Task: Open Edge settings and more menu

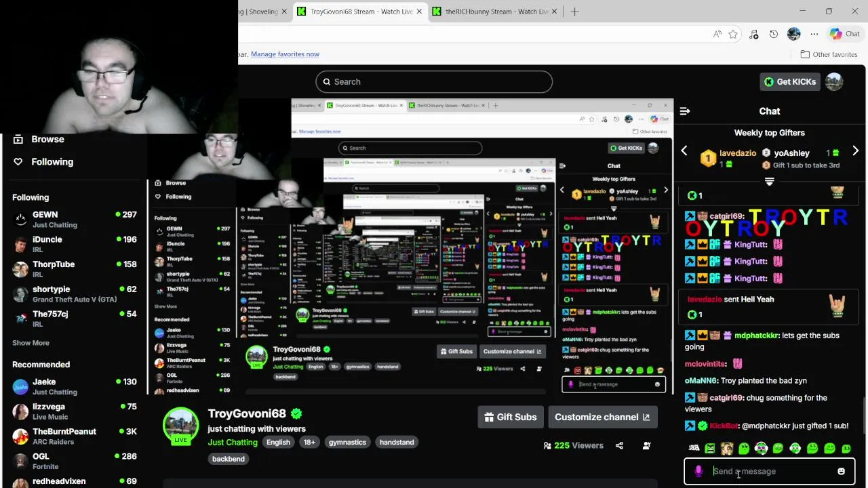Action: coord(814,34)
